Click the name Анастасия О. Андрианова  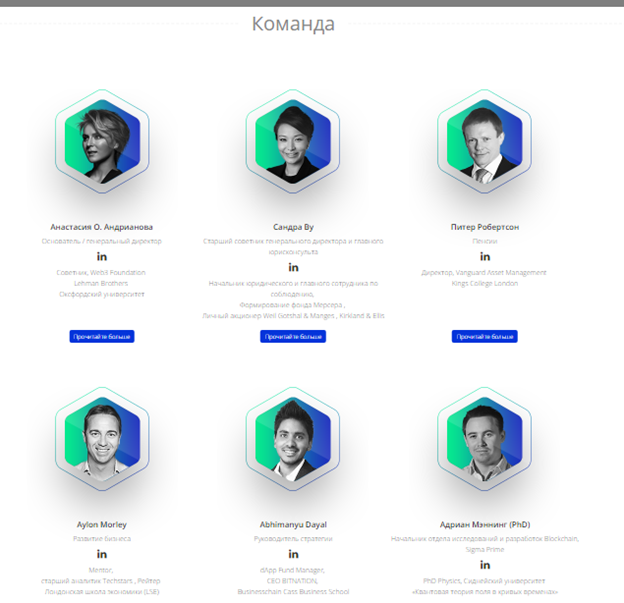pos(101,227)
